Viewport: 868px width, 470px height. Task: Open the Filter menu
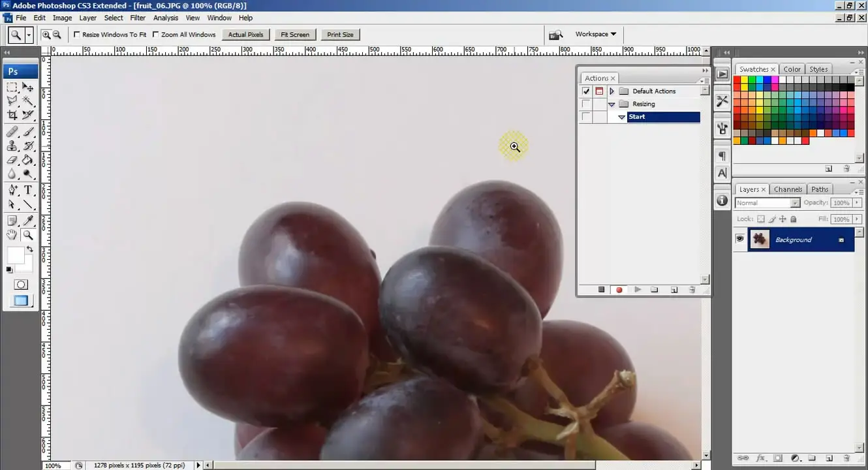click(x=138, y=18)
